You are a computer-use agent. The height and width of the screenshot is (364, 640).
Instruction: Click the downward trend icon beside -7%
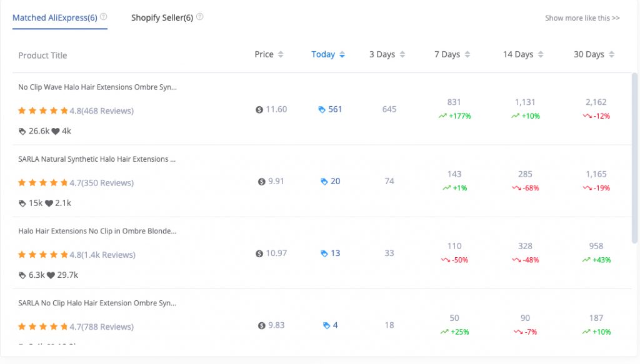pos(518,332)
